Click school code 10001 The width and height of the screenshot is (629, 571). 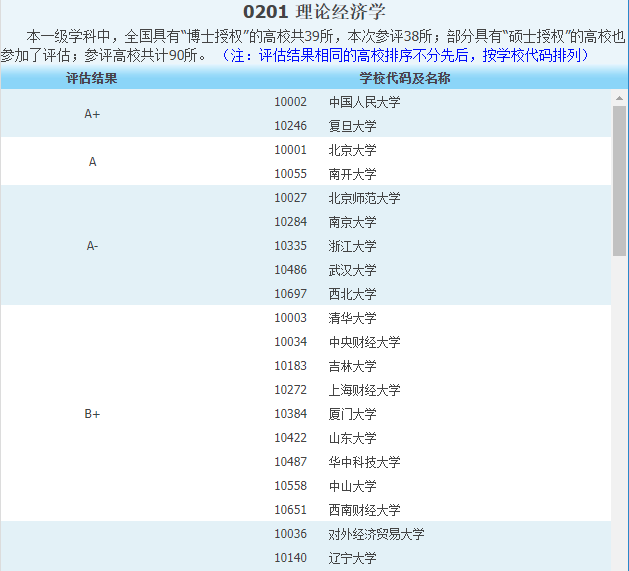(290, 150)
